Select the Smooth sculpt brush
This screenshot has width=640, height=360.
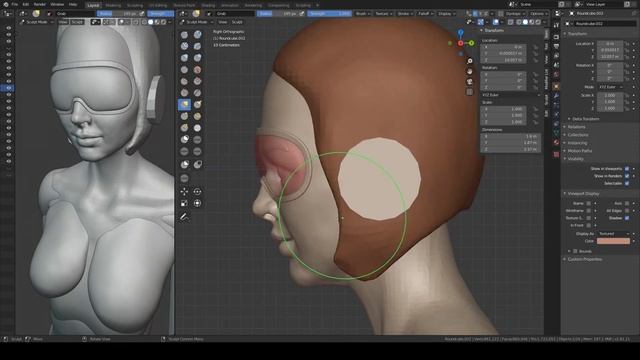click(x=184, y=81)
